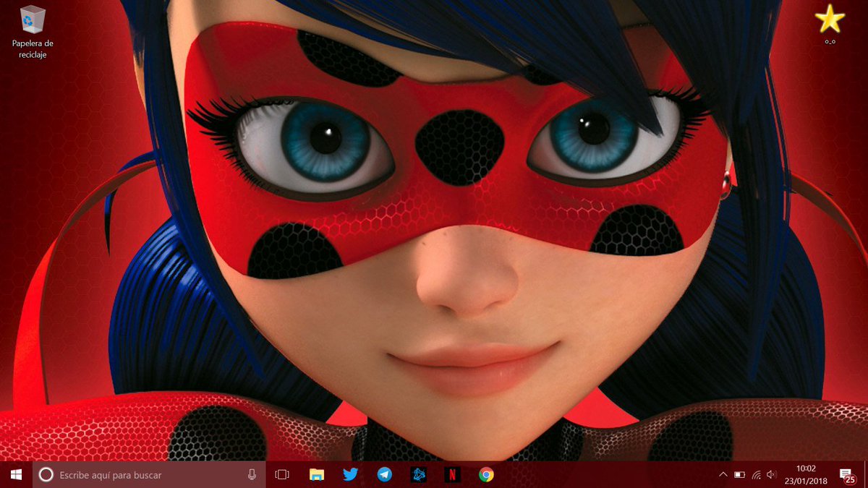Open Netflix from the taskbar
Image resolution: width=868 pixels, height=488 pixels.
(452, 475)
